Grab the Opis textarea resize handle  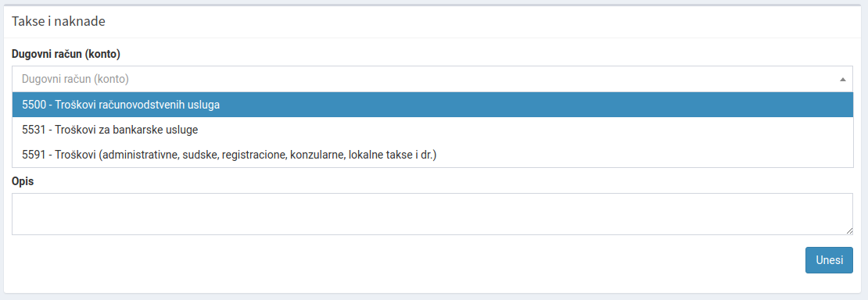(849, 230)
